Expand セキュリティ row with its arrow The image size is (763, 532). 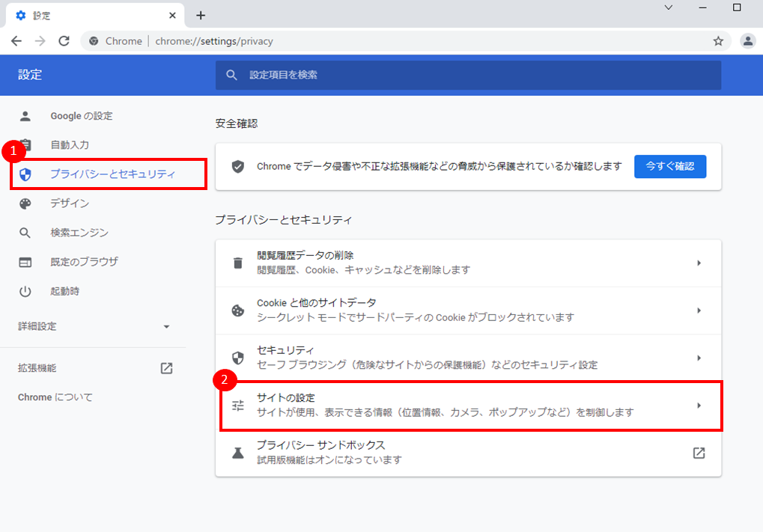coord(699,358)
